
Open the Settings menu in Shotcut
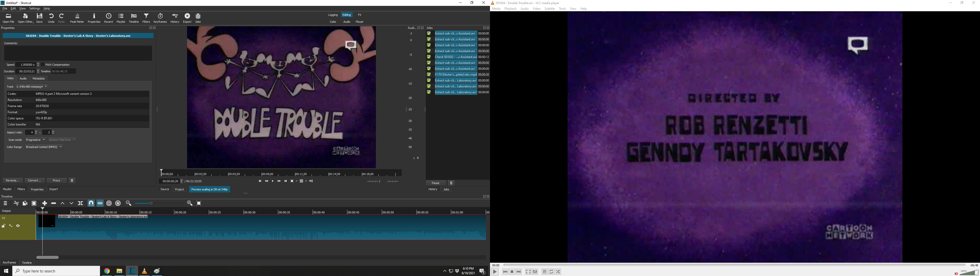point(35,8)
